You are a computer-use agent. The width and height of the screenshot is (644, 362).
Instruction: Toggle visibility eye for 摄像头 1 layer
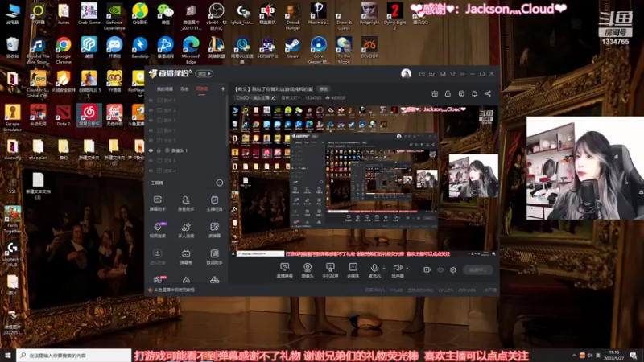[x=151, y=150]
